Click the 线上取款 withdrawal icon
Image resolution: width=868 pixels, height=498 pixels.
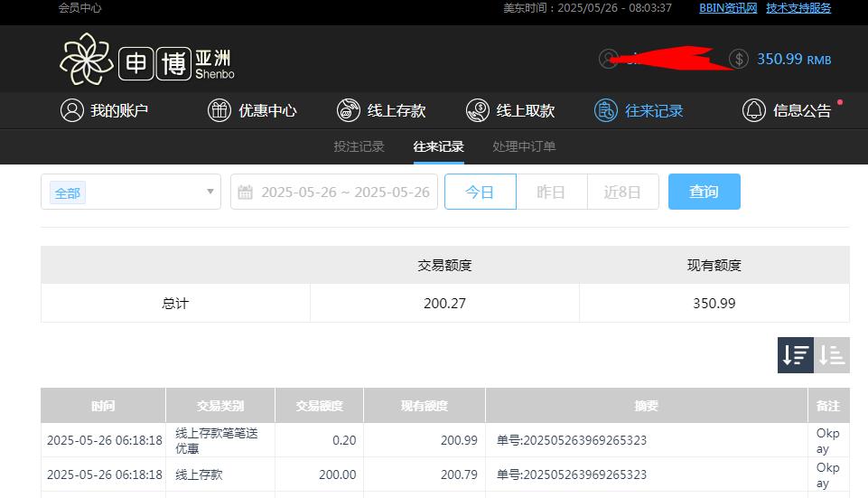477,110
